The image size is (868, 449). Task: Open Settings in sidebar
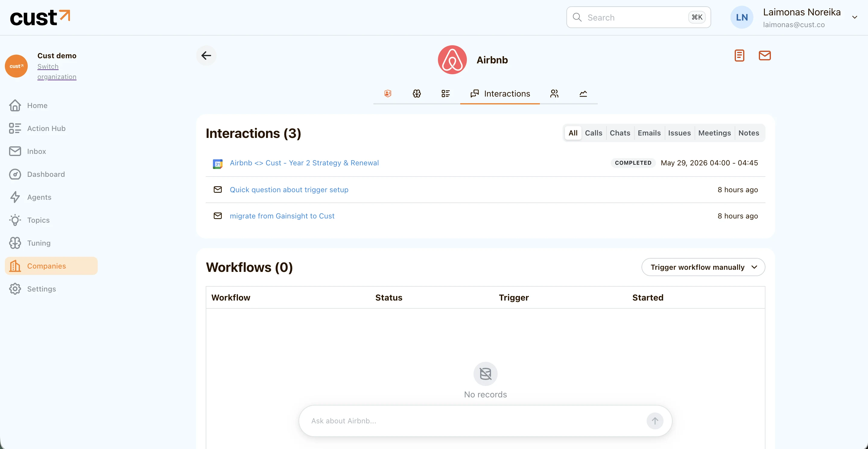[x=51, y=289]
